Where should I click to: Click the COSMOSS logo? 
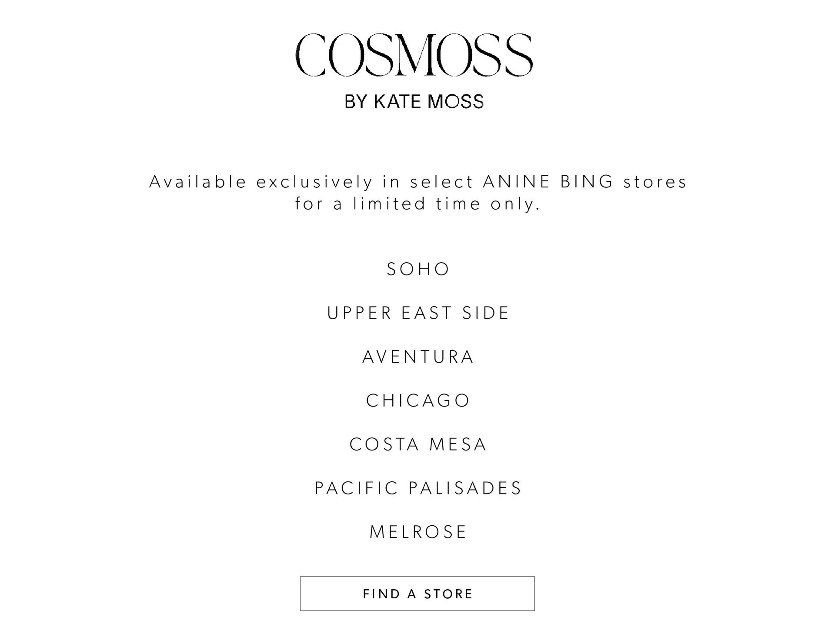(414, 55)
